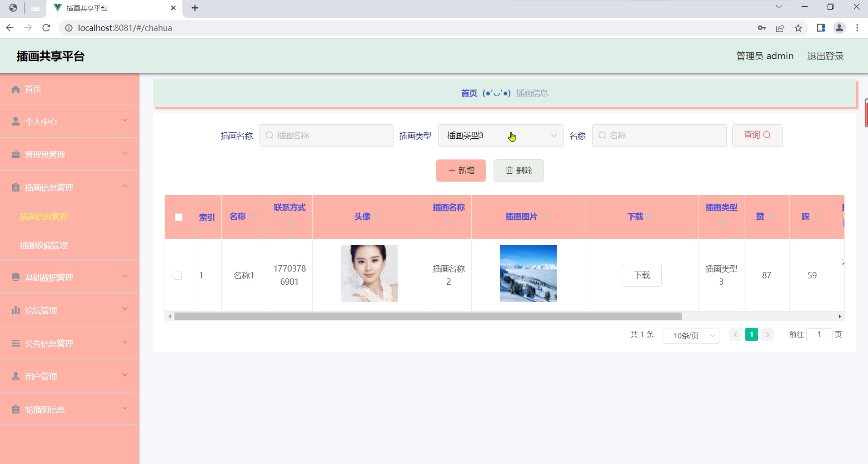Screen dimensions: 868x464
Task: Click the browser forward arrow
Action: pyautogui.click(x=28, y=28)
